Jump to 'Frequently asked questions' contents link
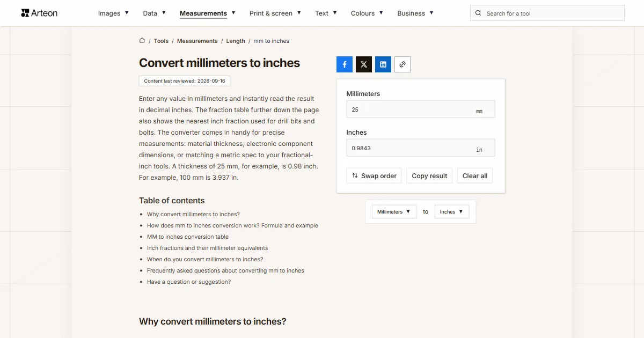 pos(225,270)
